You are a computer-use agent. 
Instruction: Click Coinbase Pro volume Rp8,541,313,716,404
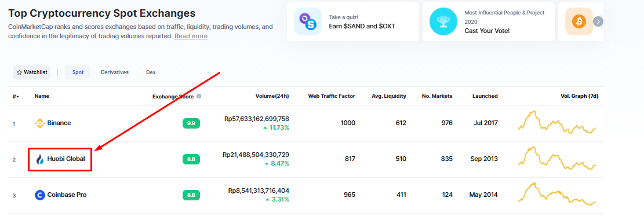pyautogui.click(x=259, y=191)
